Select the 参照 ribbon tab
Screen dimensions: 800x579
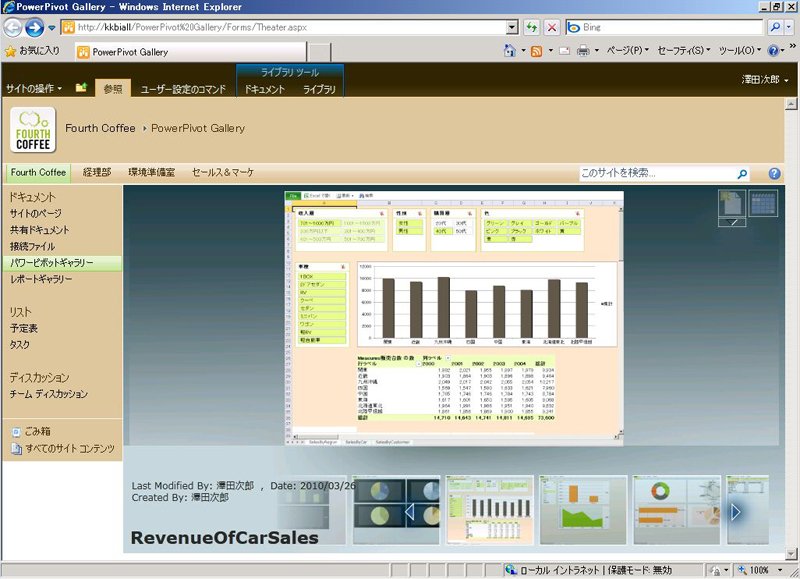tap(113, 89)
